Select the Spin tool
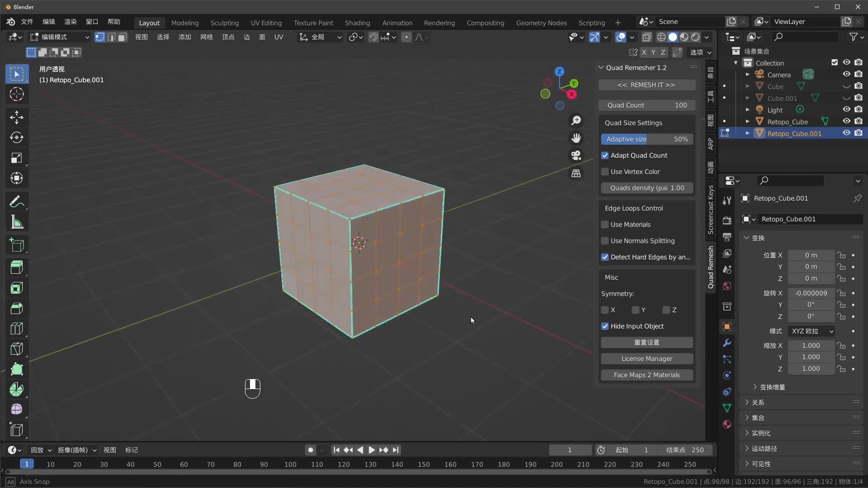Image resolution: width=868 pixels, height=488 pixels. (17, 389)
